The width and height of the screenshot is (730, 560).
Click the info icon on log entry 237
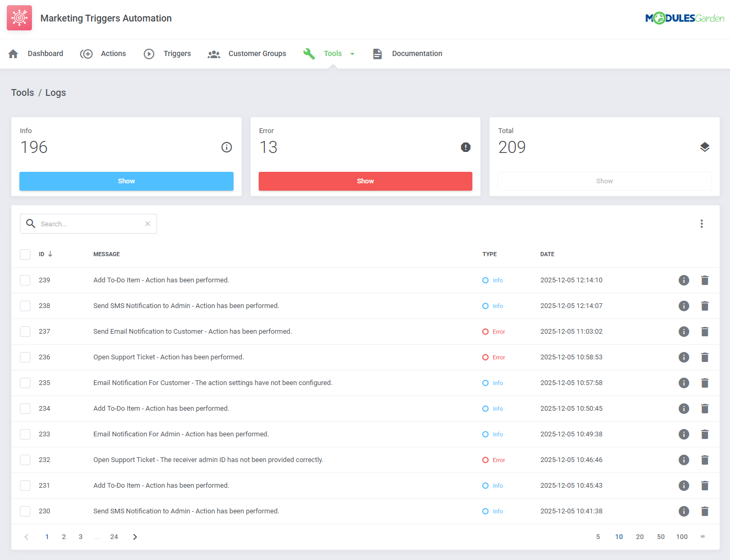[684, 331]
